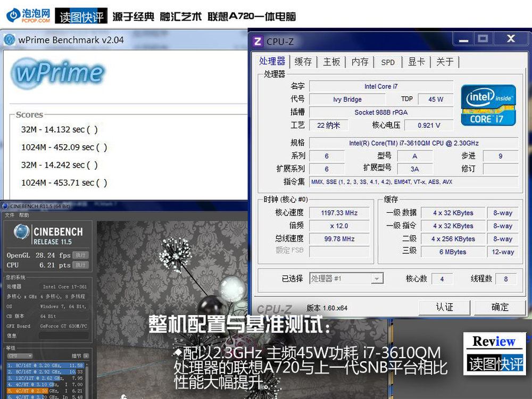
Task: Select the 内存 tab in CPU-Z
Action: (360, 62)
